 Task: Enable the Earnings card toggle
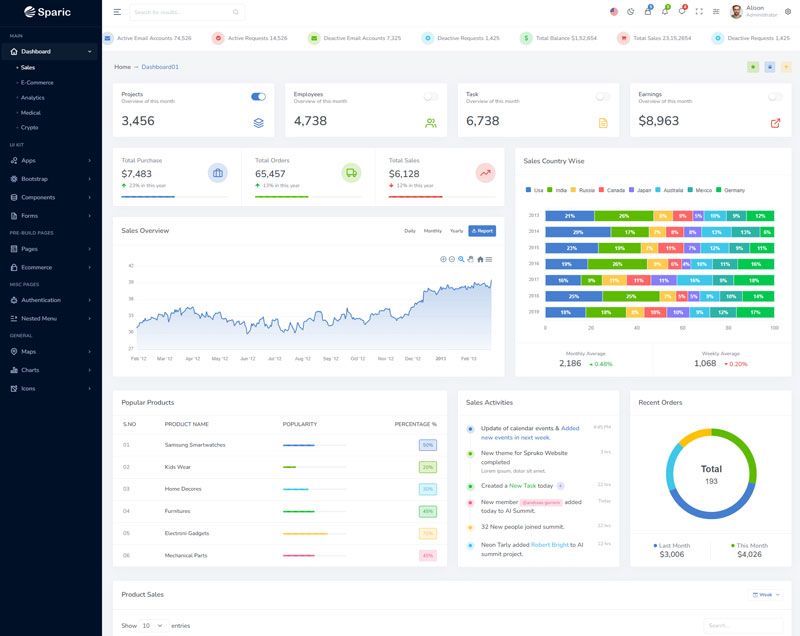[x=775, y=97]
